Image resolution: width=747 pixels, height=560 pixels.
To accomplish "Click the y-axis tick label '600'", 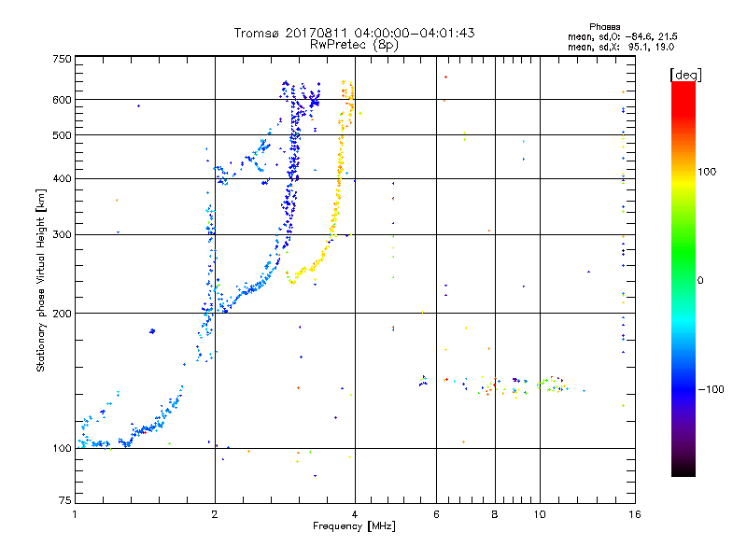I will (62, 100).
